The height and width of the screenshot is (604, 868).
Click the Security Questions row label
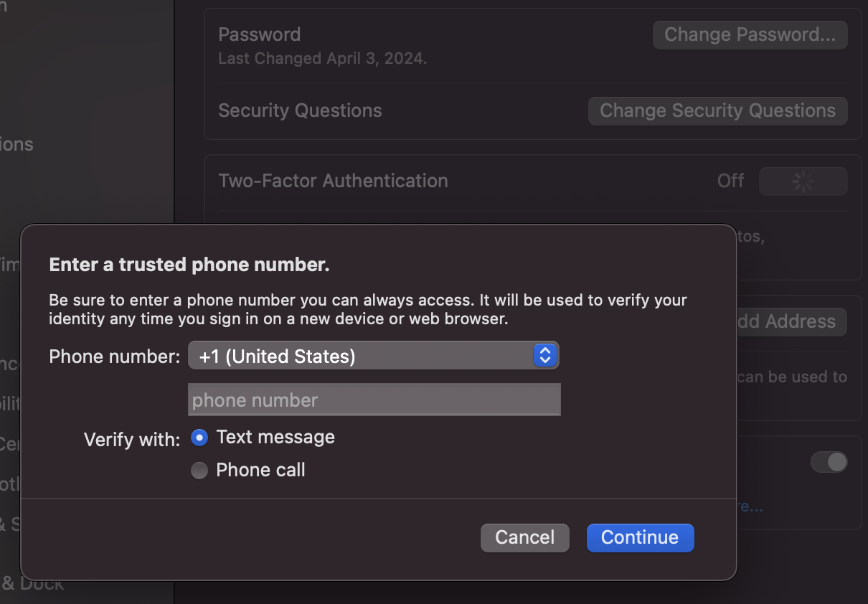point(300,110)
